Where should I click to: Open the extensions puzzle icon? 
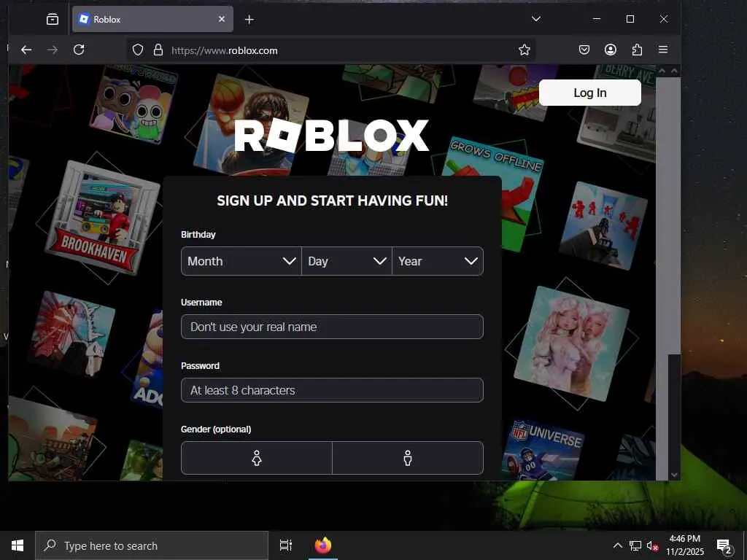[x=637, y=50]
